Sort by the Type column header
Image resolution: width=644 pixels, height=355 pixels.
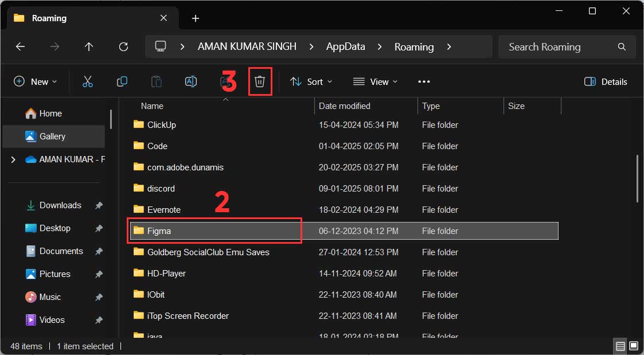(461, 106)
